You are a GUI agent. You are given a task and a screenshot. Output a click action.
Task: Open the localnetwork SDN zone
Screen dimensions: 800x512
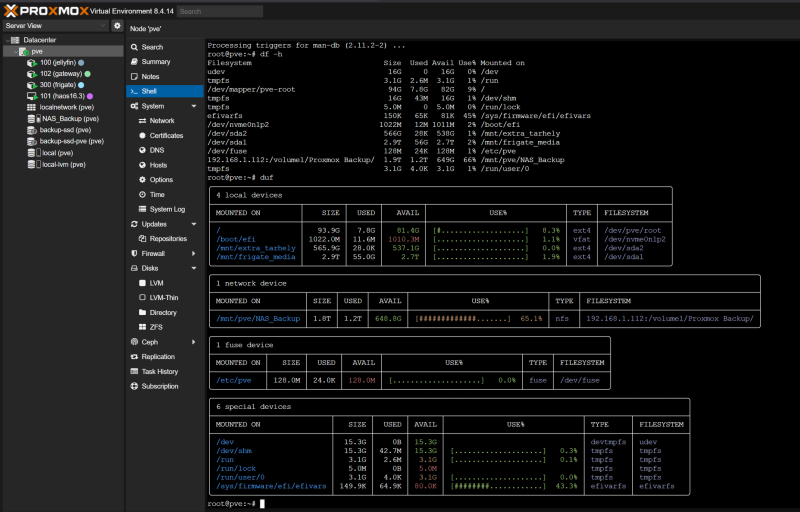(66, 107)
